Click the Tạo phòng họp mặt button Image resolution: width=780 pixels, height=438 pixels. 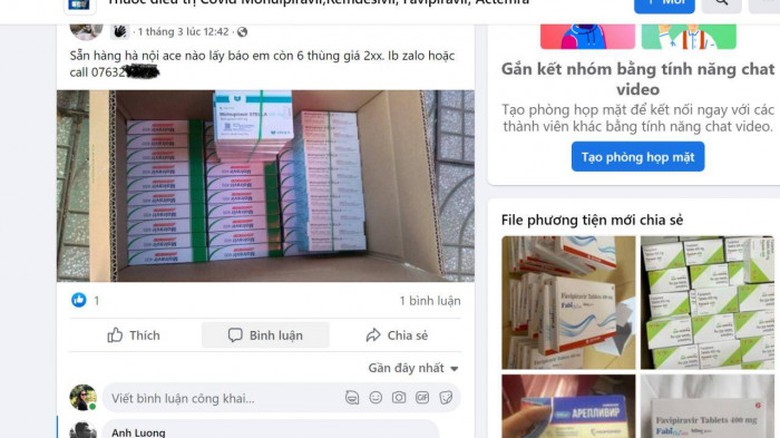coord(638,156)
